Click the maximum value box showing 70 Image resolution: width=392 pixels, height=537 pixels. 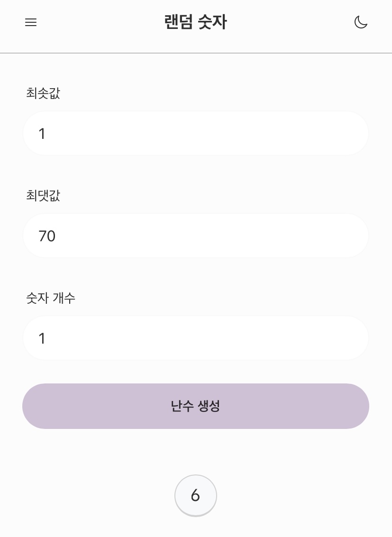click(x=196, y=236)
